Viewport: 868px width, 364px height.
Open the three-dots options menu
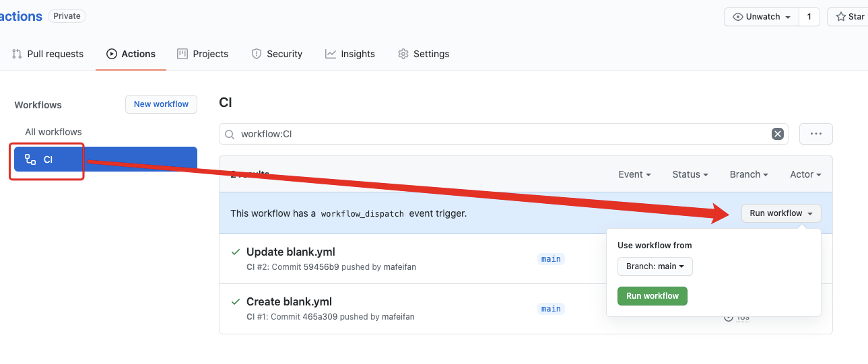pyautogui.click(x=816, y=134)
